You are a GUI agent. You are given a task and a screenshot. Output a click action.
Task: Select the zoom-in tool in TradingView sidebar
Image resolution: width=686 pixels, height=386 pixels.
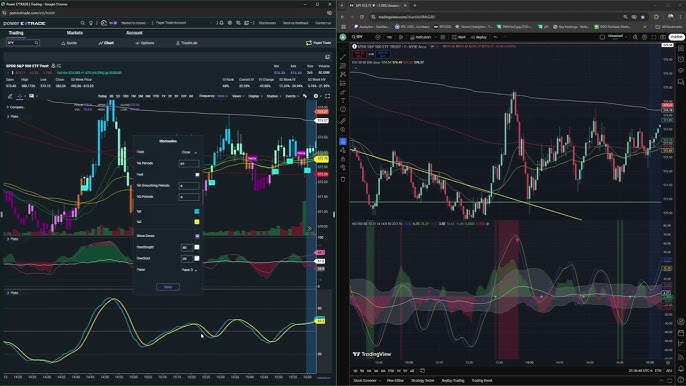pyautogui.click(x=343, y=130)
